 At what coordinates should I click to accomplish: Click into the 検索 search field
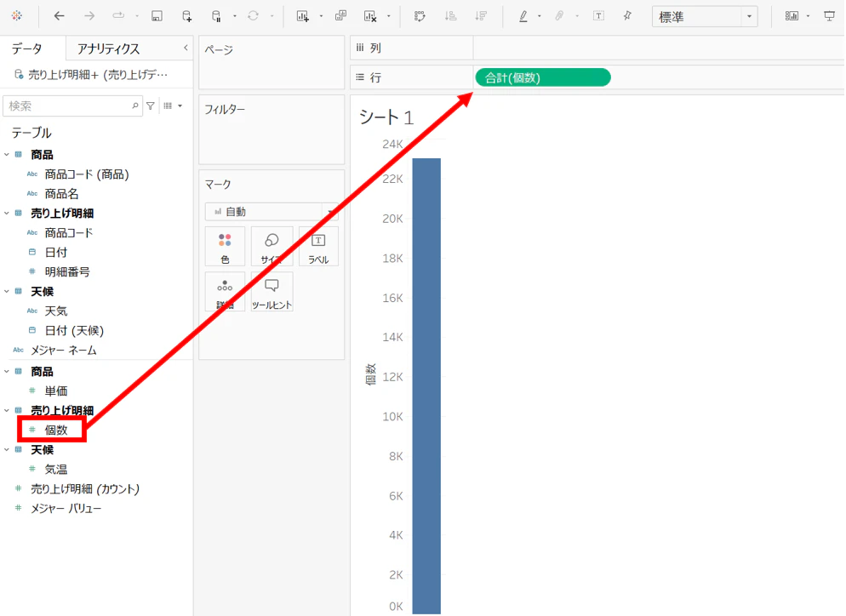pyautogui.click(x=72, y=106)
